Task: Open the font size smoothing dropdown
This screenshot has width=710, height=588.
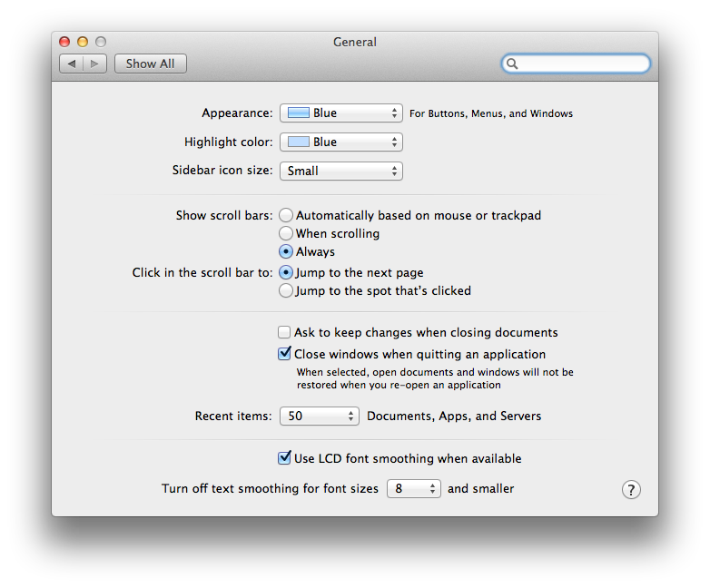Action: pyautogui.click(x=413, y=488)
